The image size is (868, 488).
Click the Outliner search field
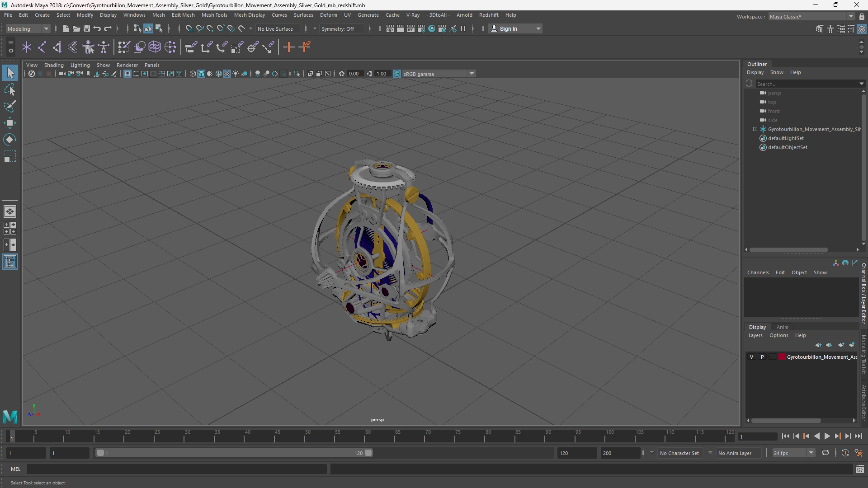coord(807,84)
